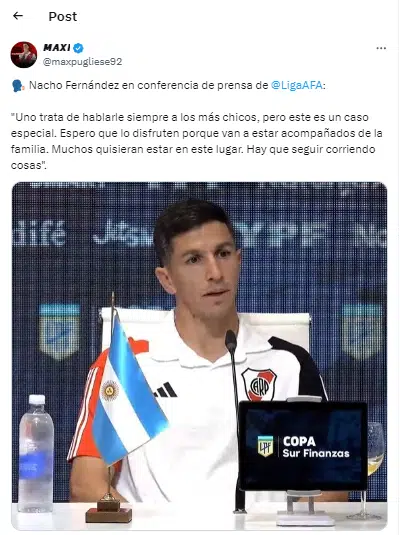Visit the @maxpugliese92 handle profile

click(82, 62)
